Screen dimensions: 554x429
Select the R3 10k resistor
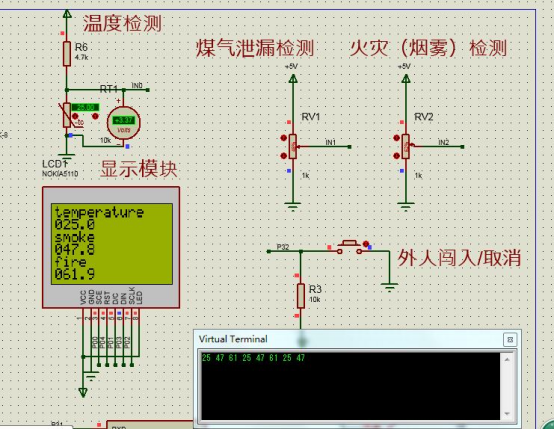(301, 296)
